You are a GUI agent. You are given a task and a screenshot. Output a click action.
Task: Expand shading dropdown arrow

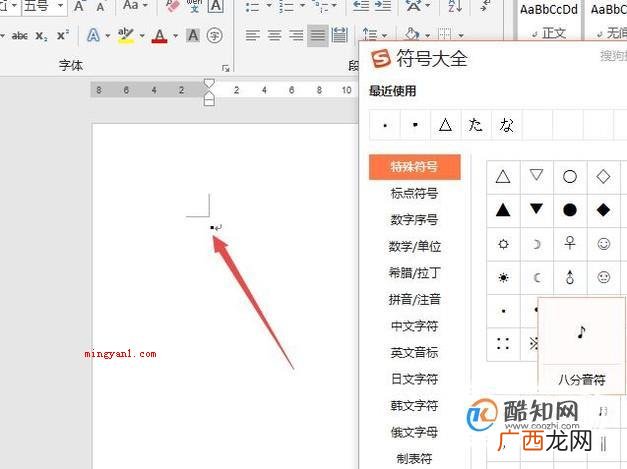[x=427, y=36]
